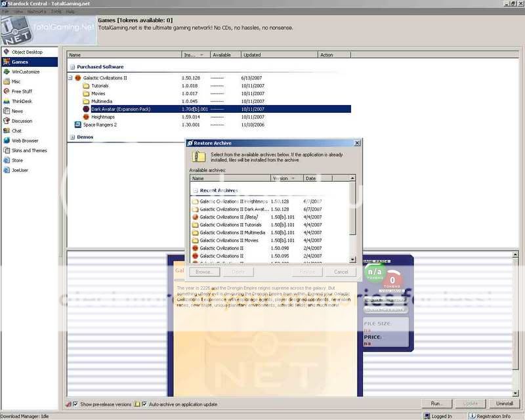Select the WinCustomize sidebar icon
This screenshot has width=525, height=420.
7,72
